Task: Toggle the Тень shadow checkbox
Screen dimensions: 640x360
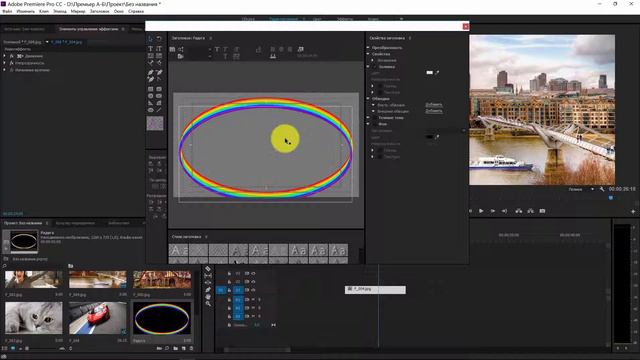Action: [375, 118]
